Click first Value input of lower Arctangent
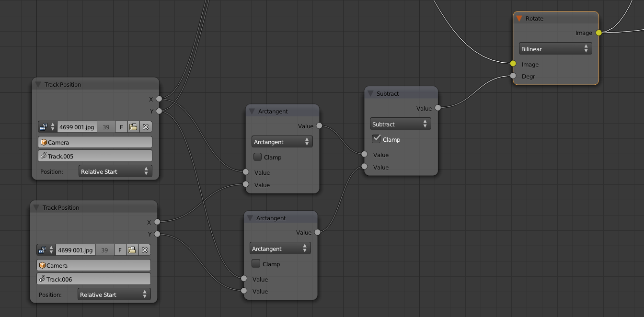This screenshot has width=644, height=317. 244,279
